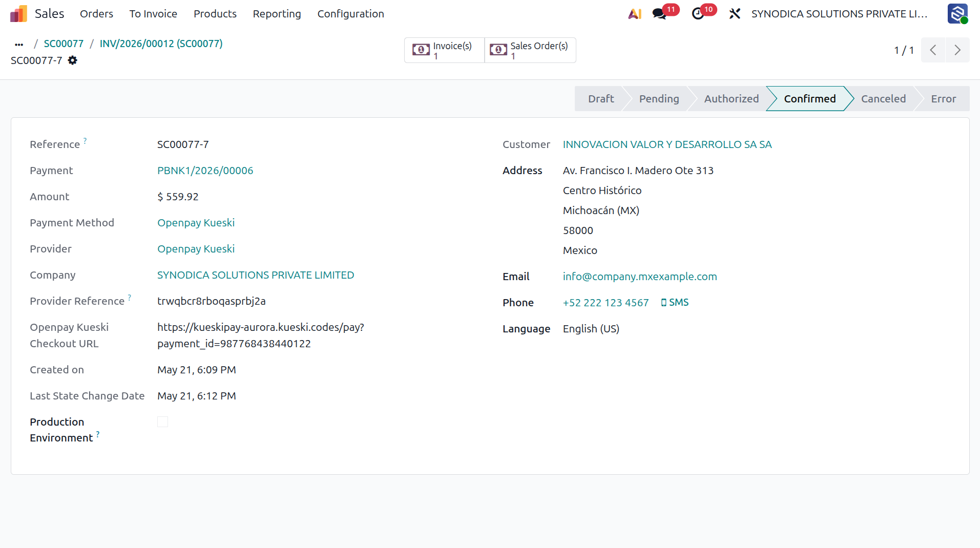This screenshot has height=548, width=980.
Task: Open the user avatar menu
Action: click(x=957, y=14)
